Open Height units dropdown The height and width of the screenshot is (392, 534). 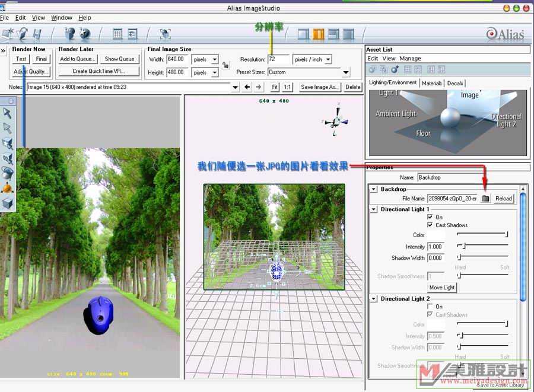click(215, 72)
